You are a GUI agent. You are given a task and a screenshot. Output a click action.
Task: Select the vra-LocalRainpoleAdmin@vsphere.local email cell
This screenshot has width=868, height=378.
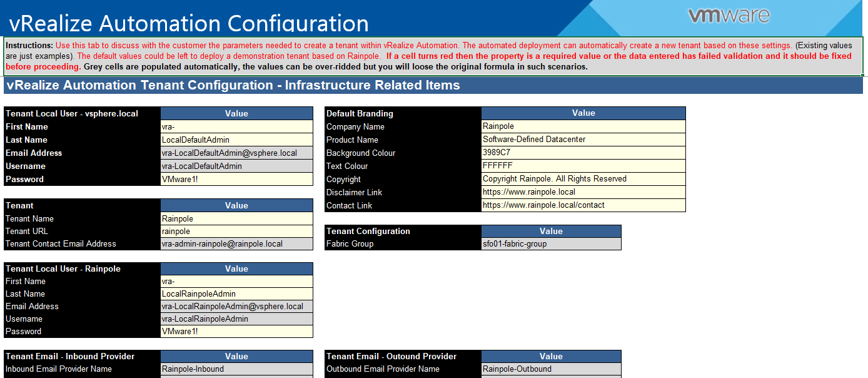point(236,307)
